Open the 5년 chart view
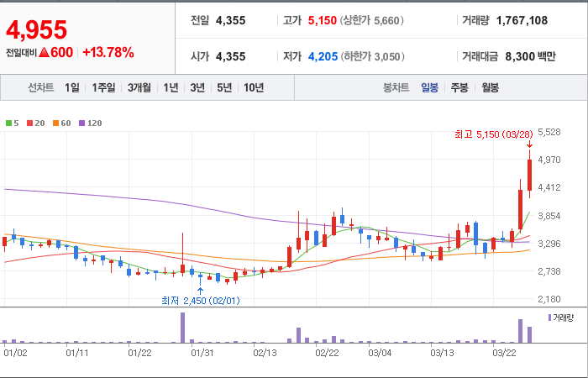Viewport: 588px width, 378px height. click(x=224, y=87)
